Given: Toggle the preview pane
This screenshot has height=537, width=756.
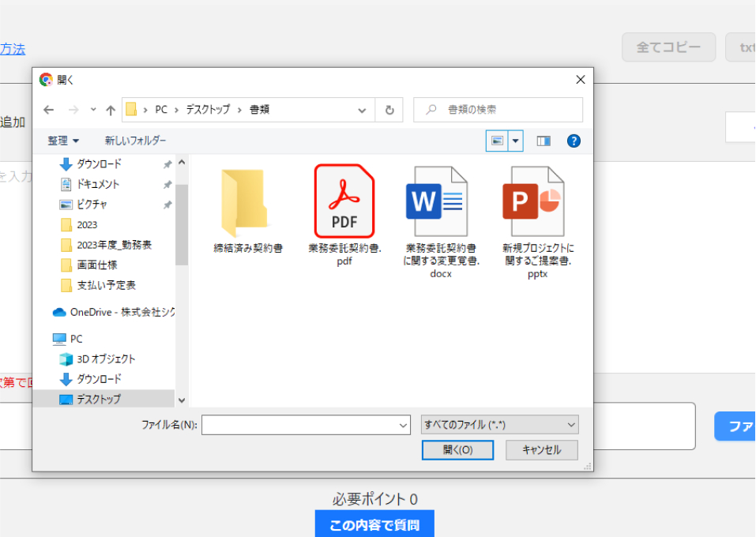Looking at the screenshot, I should 543,140.
